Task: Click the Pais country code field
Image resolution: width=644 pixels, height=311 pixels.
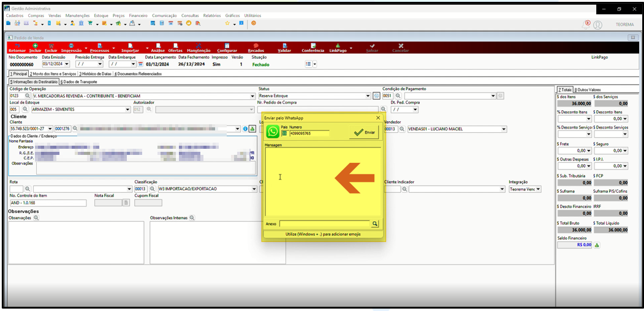Action: [x=285, y=133]
